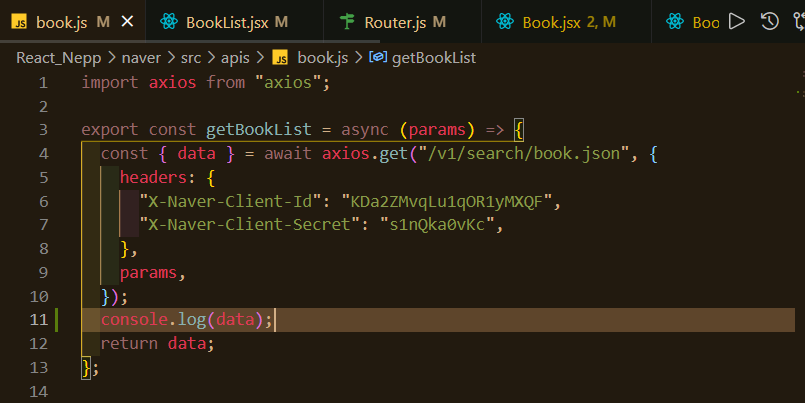Image resolution: width=805 pixels, height=403 pixels.
Task: Click getBookList function name on line 3
Action: click(x=259, y=129)
